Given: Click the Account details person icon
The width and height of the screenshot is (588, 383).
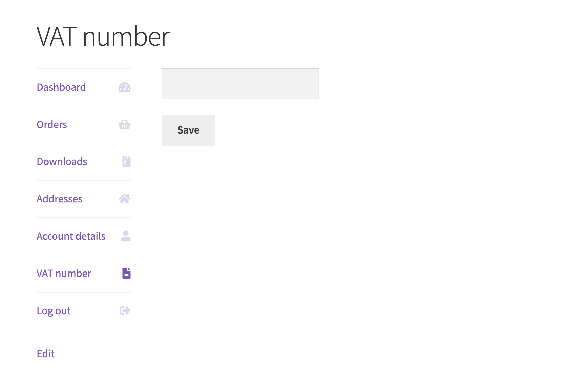Looking at the screenshot, I should [126, 236].
